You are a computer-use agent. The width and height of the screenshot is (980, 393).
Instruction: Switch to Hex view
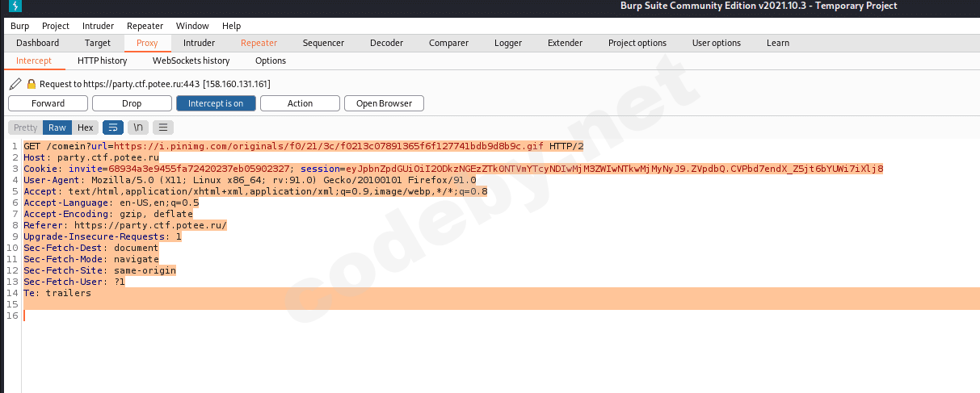85,128
